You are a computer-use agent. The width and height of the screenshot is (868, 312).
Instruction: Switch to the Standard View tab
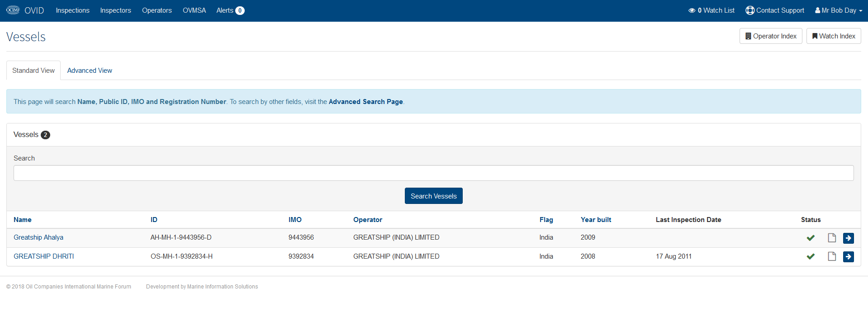tap(33, 71)
